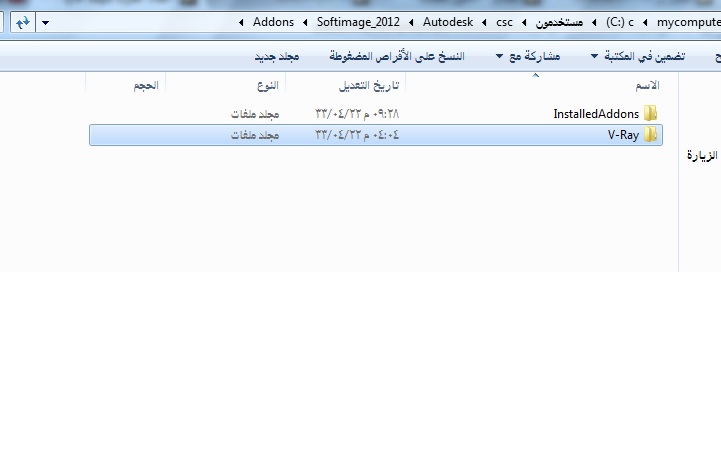
Task: Select the csc breadcrumb segment
Action: click(504, 22)
